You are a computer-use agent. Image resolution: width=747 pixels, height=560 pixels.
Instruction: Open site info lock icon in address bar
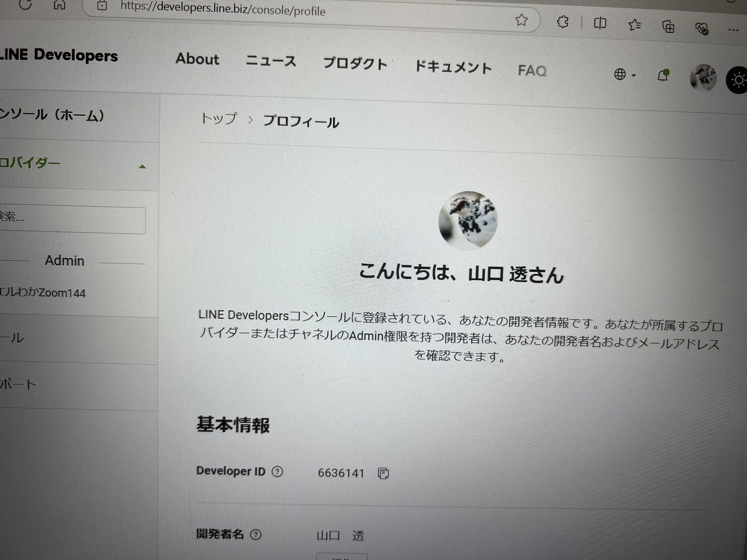(102, 6)
